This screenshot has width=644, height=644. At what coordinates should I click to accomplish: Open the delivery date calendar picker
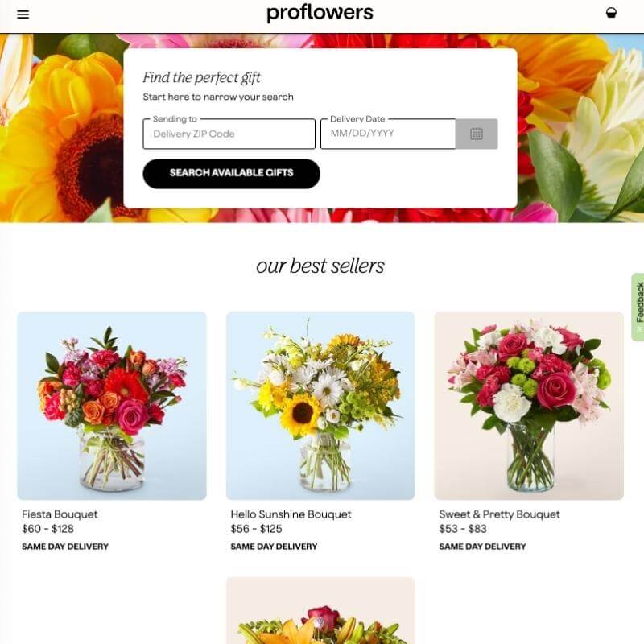(477, 134)
